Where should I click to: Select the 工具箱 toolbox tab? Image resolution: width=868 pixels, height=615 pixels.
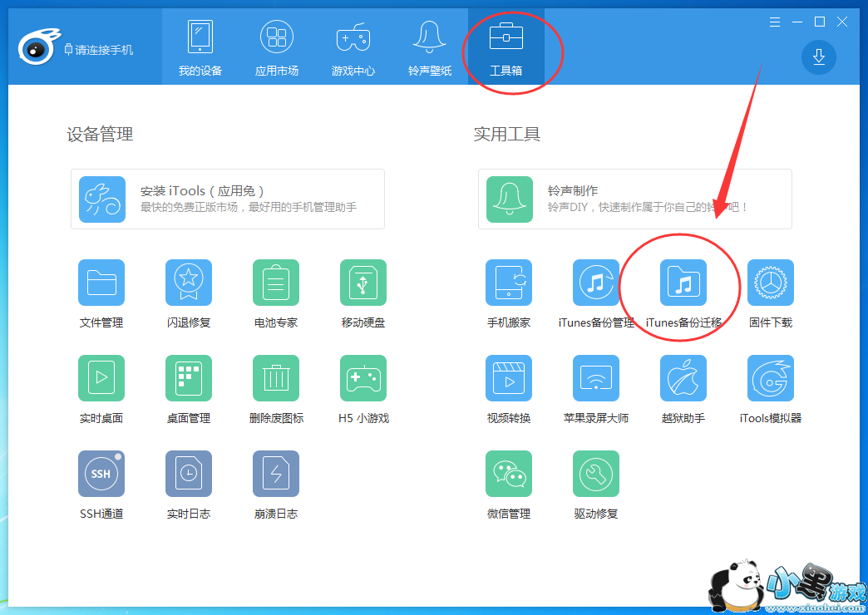tap(506, 47)
